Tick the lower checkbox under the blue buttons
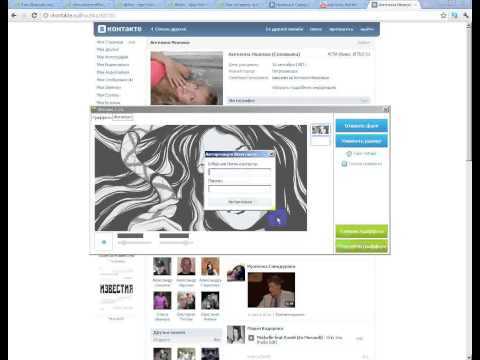 pyautogui.click(x=345, y=164)
